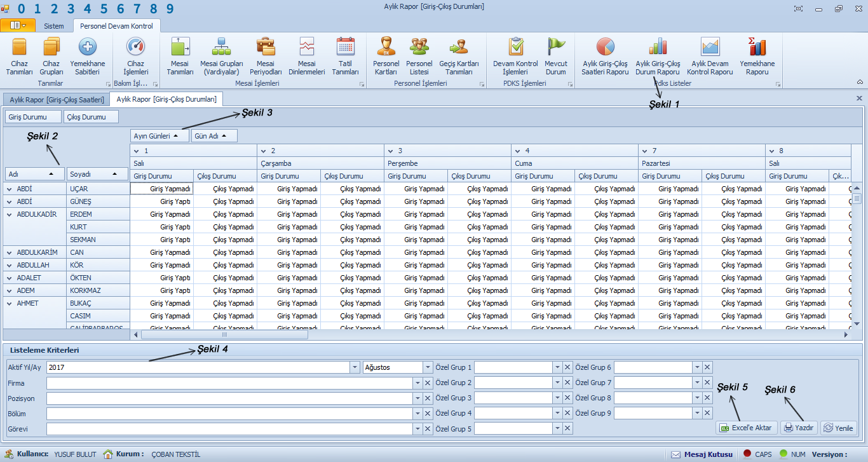Switch to the Sistem ribbon tab
This screenshot has width=868, height=462.
[54, 26]
